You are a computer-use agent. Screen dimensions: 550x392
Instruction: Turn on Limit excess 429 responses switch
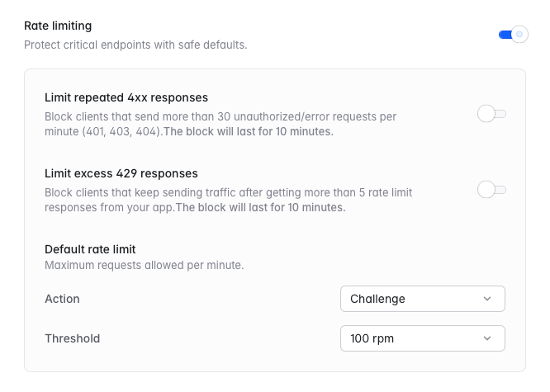click(491, 190)
